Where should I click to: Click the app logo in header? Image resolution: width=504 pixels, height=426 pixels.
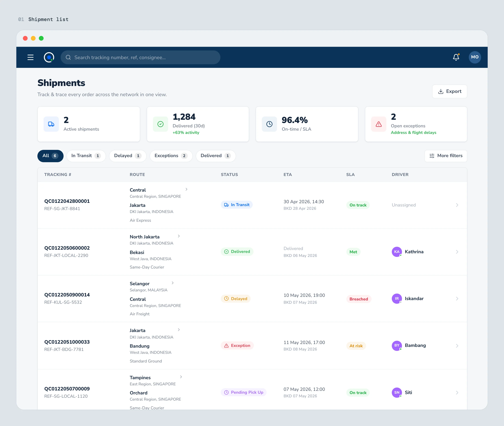49,57
